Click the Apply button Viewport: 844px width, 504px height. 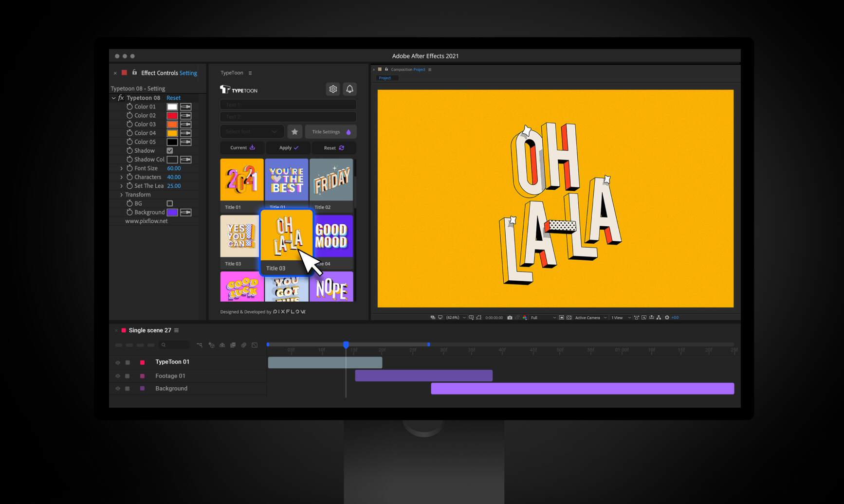(x=289, y=148)
